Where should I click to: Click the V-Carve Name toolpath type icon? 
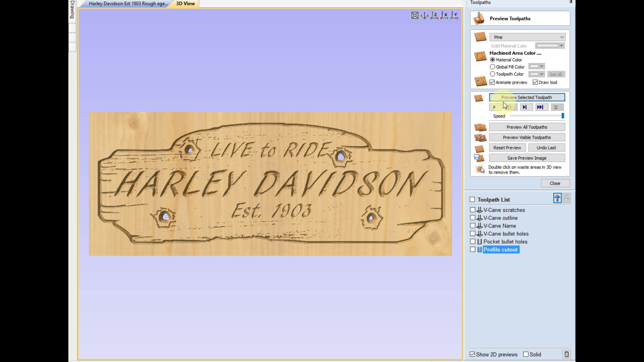480,226
